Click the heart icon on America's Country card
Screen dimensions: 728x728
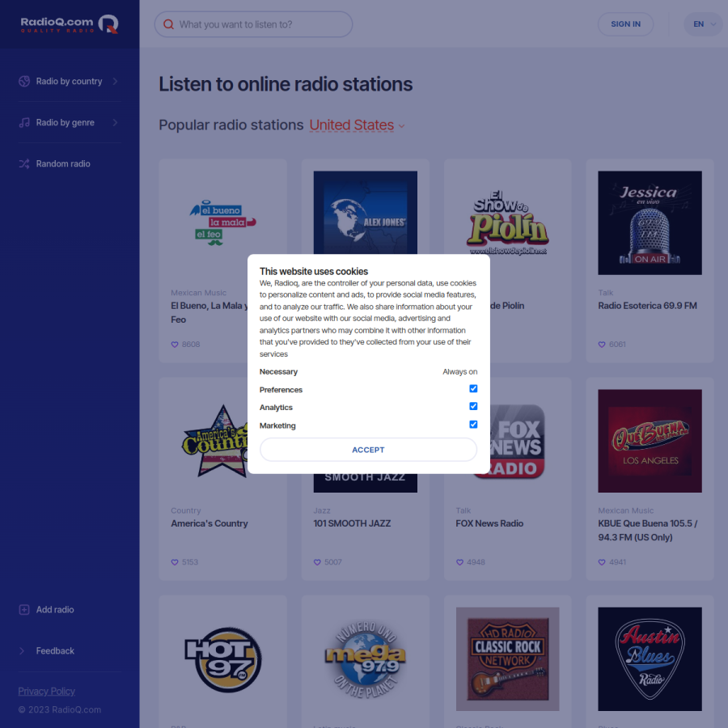pos(175,562)
